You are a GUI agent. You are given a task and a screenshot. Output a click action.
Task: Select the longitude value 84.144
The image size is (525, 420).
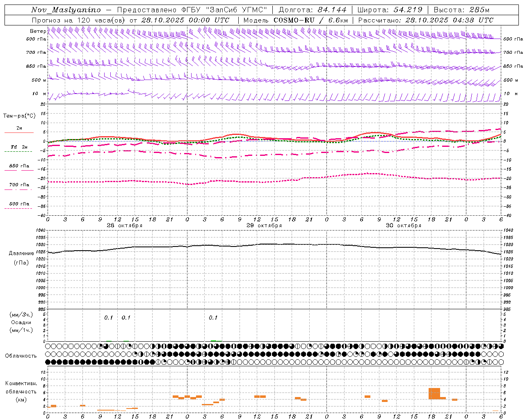click(x=332, y=10)
